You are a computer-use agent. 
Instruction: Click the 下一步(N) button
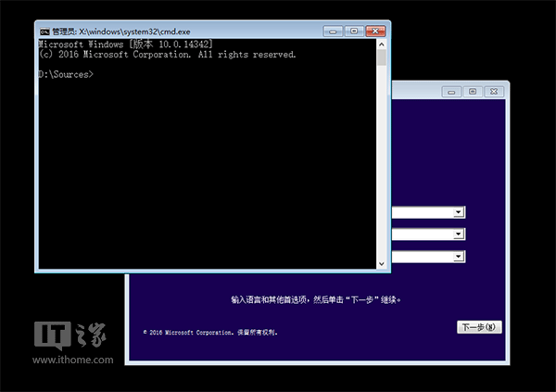(480, 327)
